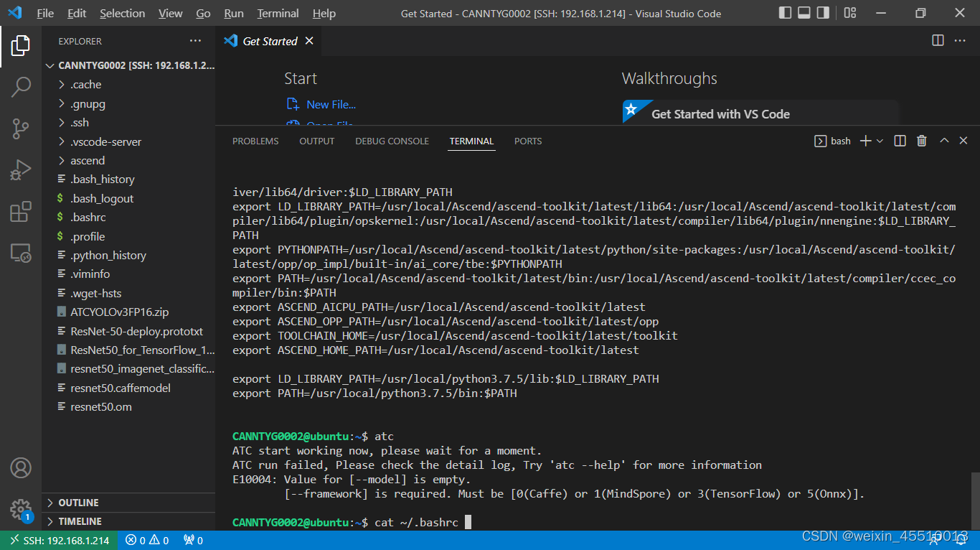Image resolution: width=980 pixels, height=550 pixels.
Task: Open the File menu
Action: coord(45,13)
